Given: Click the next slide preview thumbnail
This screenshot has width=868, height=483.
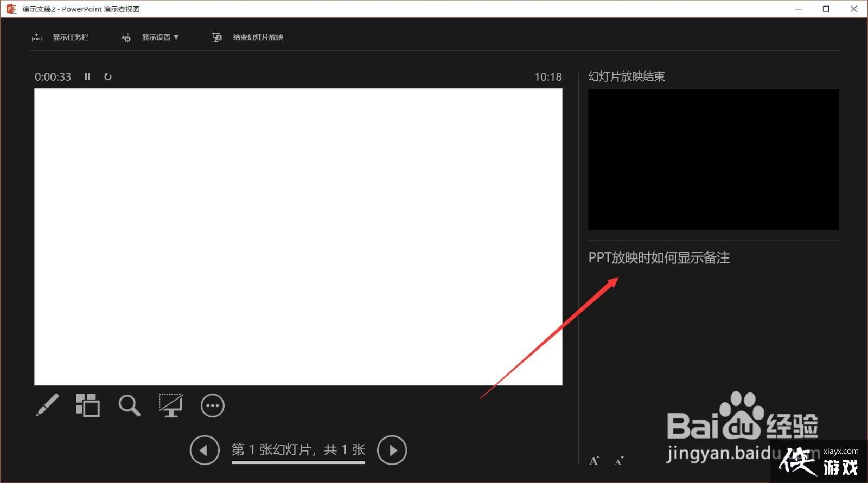Looking at the screenshot, I should pyautogui.click(x=713, y=159).
